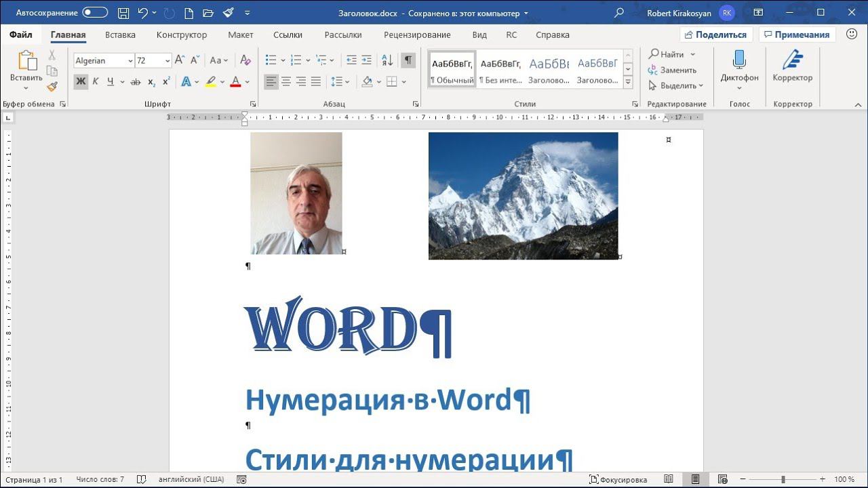Switch to the Конструктор tab
The width and height of the screenshot is (868, 488).
click(x=182, y=35)
